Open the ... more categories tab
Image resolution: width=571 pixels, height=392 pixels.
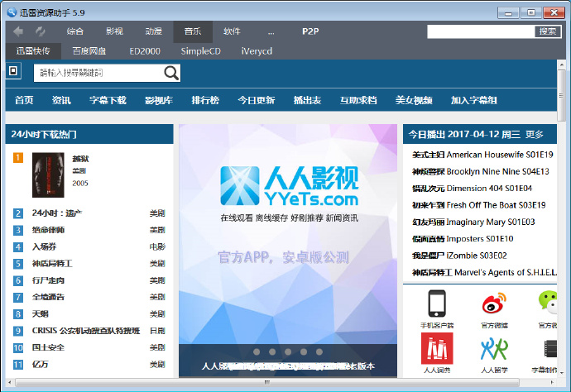click(x=271, y=31)
